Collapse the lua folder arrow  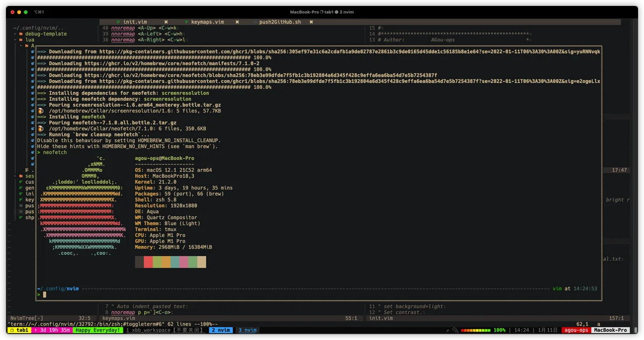click(16, 40)
